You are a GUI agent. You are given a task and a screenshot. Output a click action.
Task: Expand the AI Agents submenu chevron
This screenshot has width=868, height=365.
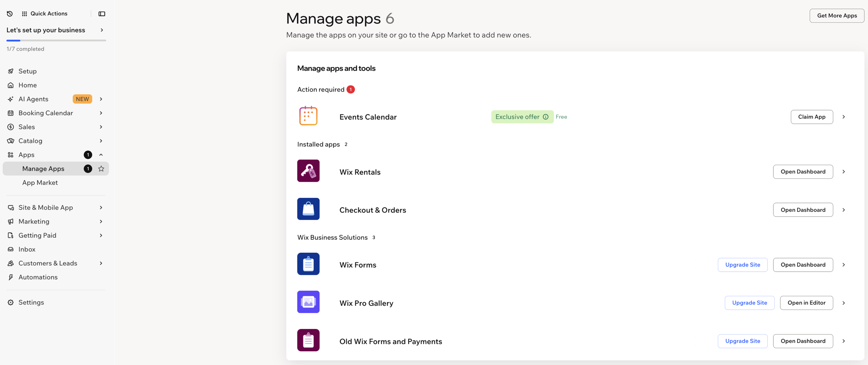click(x=101, y=99)
